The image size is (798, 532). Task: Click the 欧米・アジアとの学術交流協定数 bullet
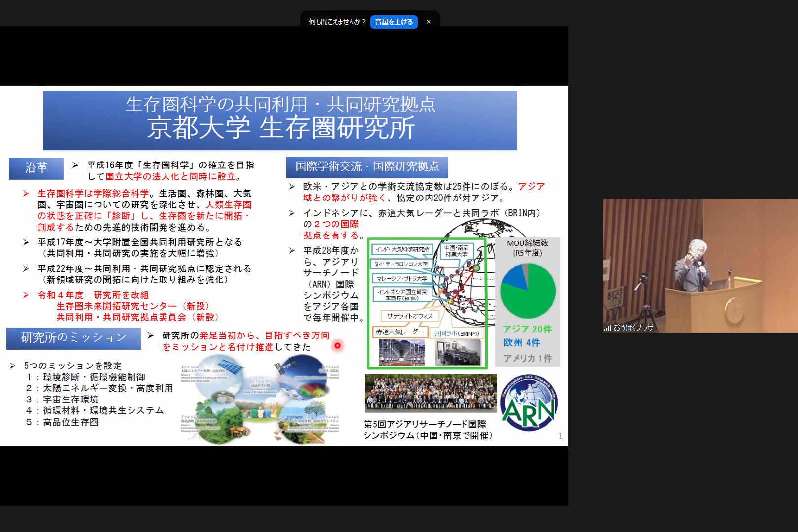(x=424, y=192)
